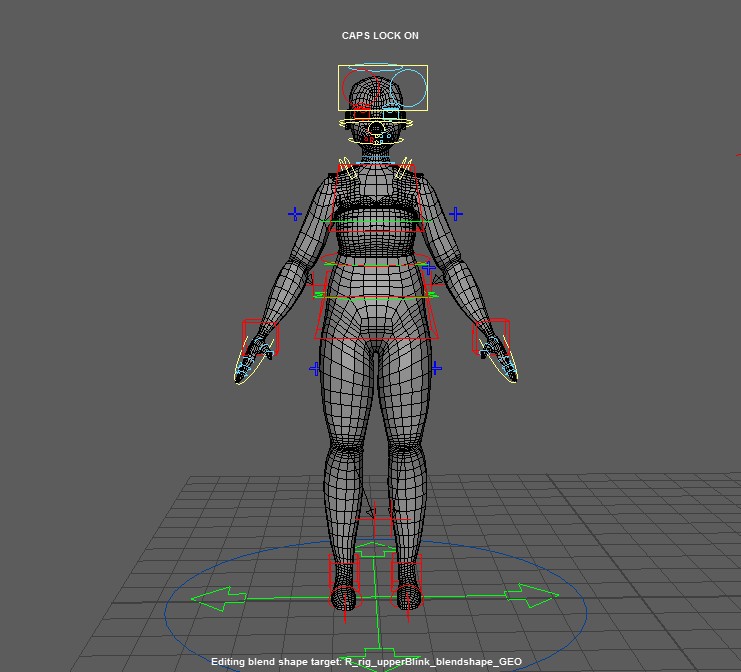Screen dimensions: 741x672
Task: Select the red ellipse waist control
Action: [376, 259]
